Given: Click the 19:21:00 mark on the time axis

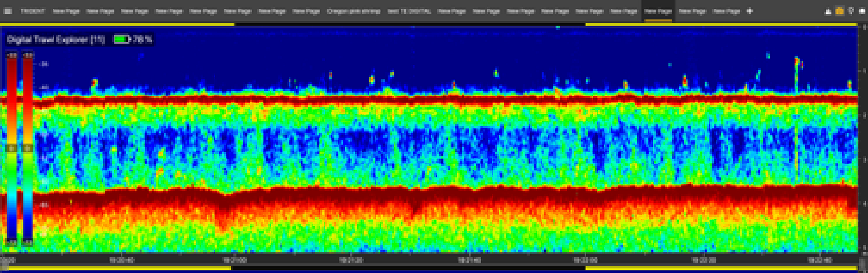Looking at the screenshot, I should [x=235, y=260].
